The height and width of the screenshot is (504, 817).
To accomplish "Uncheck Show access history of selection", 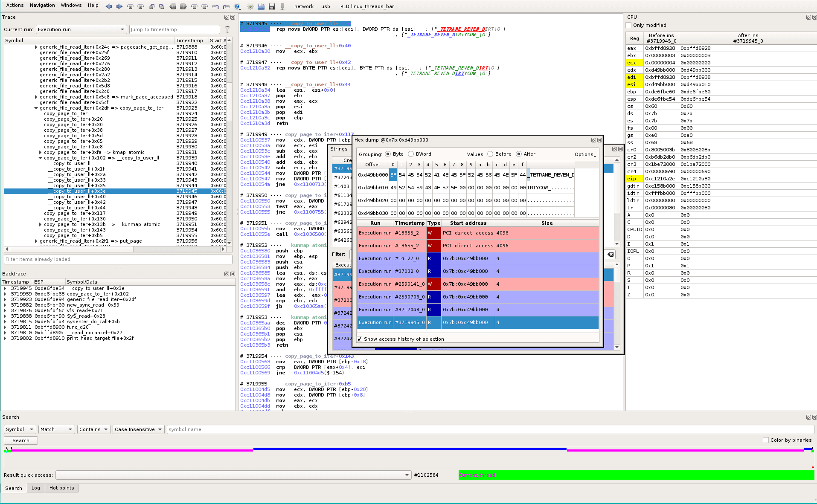I will (x=360, y=339).
